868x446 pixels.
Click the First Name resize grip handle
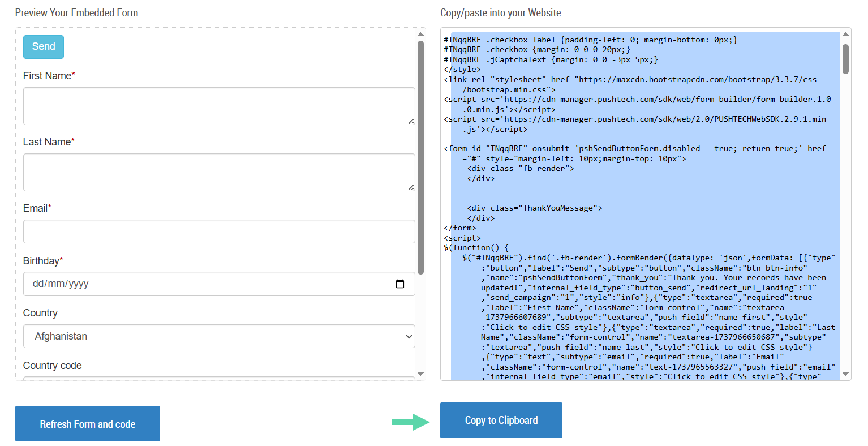[411, 121]
